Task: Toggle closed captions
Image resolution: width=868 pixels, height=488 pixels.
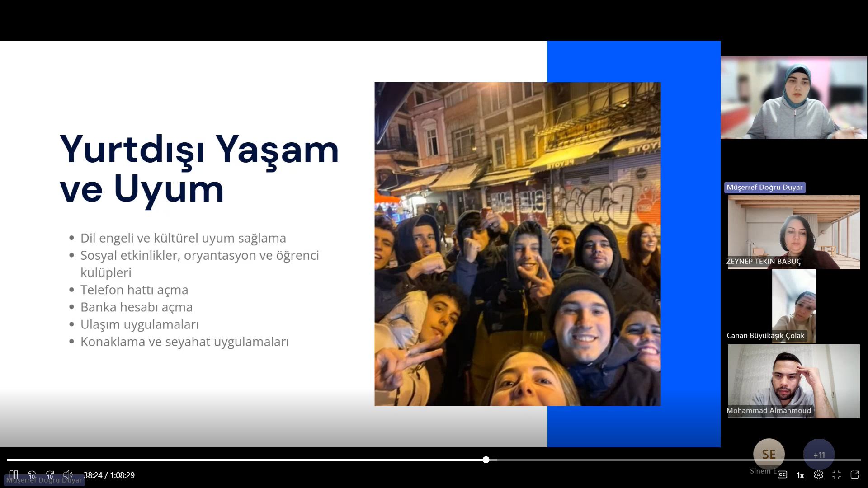Action: (x=782, y=475)
